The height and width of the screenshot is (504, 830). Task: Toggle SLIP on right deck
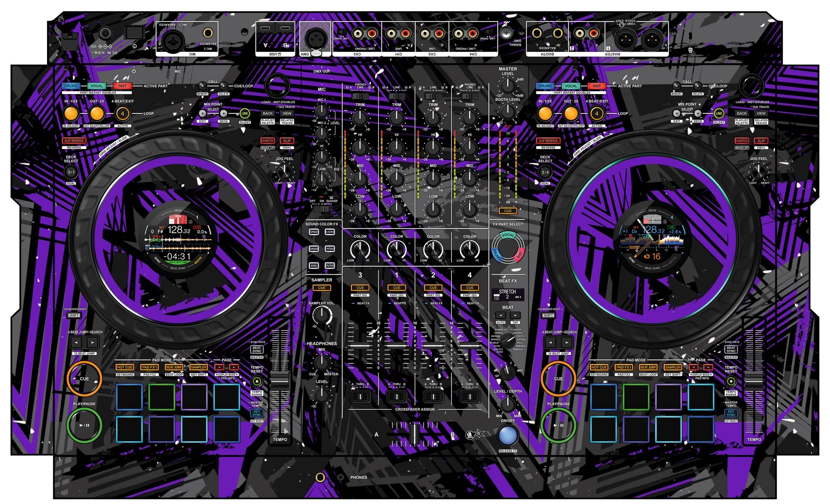(761, 141)
